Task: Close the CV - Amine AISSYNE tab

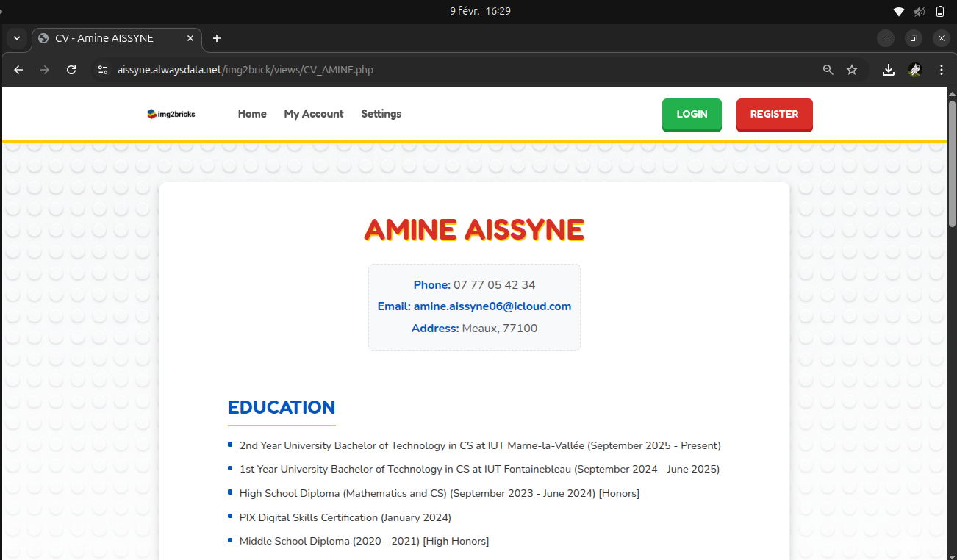Action: tap(190, 38)
